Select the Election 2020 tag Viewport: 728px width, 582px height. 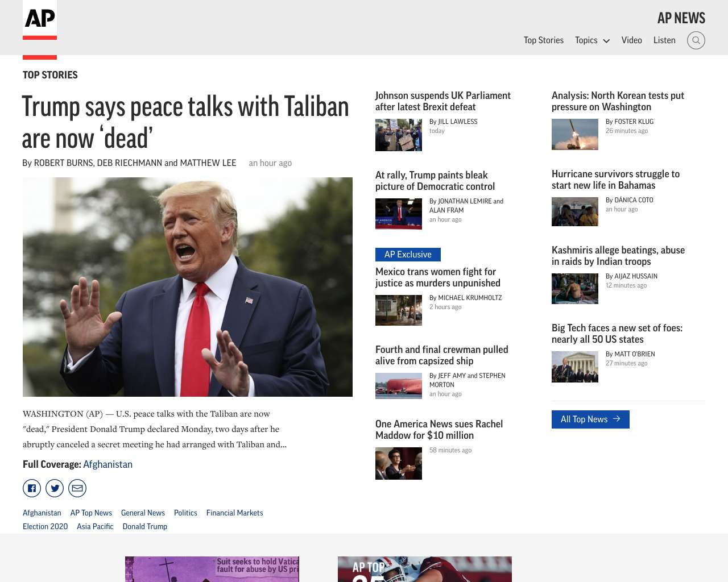45,526
